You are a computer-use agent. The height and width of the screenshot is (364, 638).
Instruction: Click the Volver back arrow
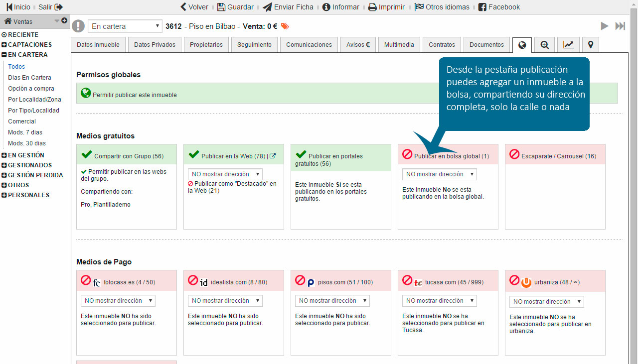tap(183, 7)
